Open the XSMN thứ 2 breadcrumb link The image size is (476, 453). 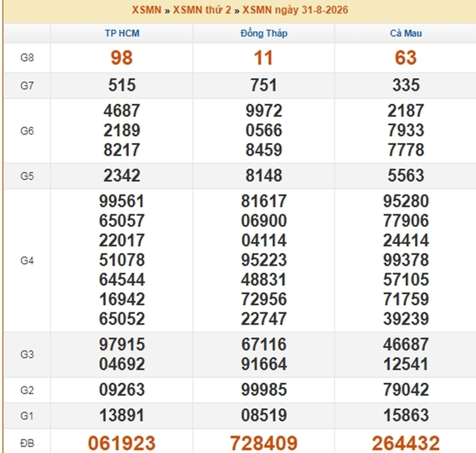coord(202,10)
